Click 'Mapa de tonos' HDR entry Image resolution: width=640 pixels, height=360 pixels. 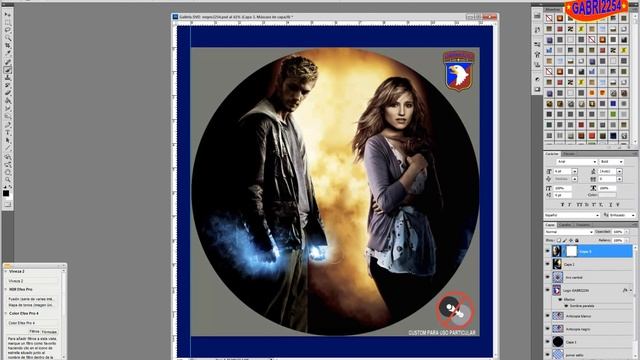tap(32, 305)
